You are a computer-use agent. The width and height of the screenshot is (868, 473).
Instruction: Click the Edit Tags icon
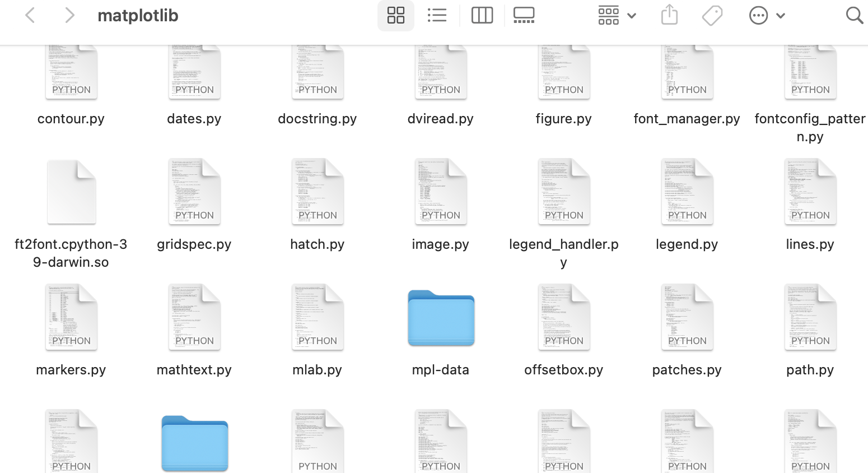(x=712, y=15)
